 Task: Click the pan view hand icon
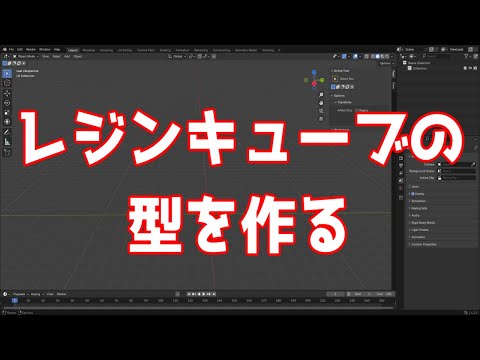point(321,103)
